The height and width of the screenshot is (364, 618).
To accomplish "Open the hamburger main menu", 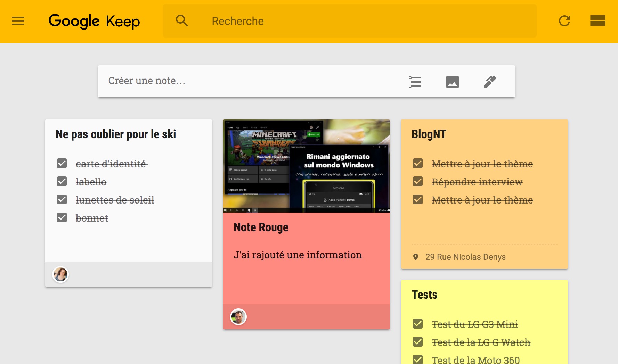I will [18, 21].
